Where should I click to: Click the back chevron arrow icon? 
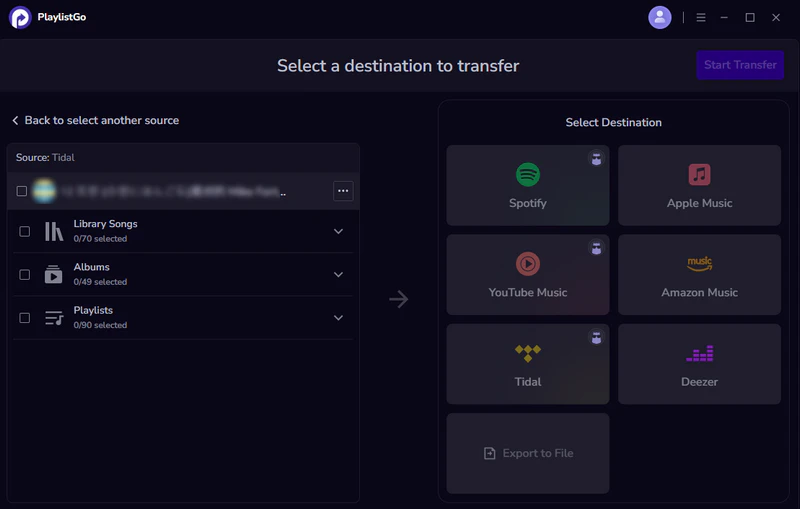[x=15, y=120]
